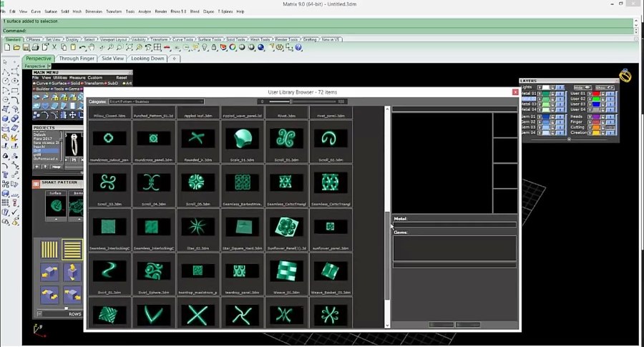Screen dimensions: 644x347
Task: Open the Categories dropdown in library browser
Action: pos(156,102)
